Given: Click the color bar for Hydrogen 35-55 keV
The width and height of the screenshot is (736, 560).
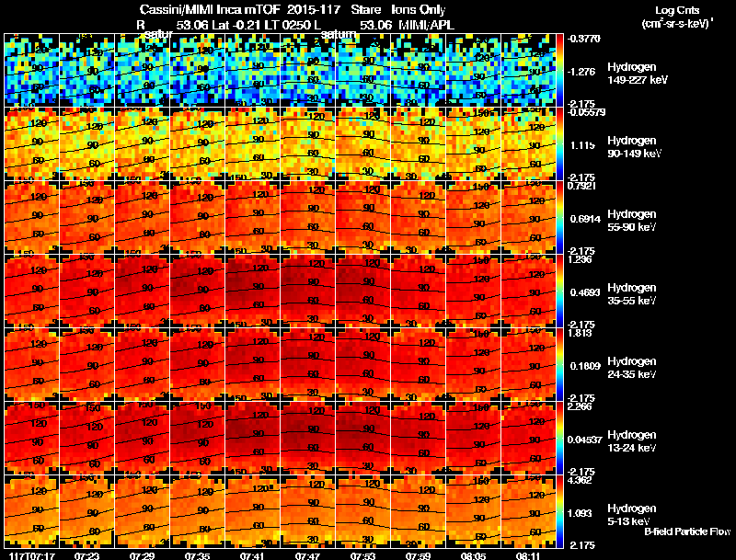Looking at the screenshot, I should click(x=559, y=291).
